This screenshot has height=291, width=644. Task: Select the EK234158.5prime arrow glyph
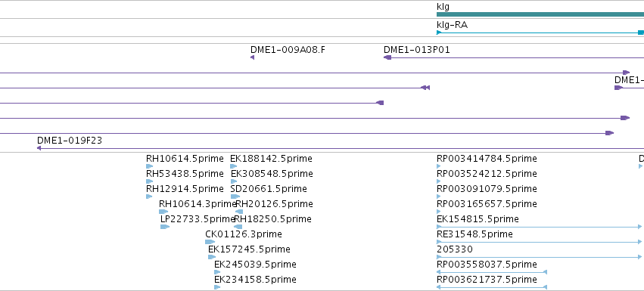point(217,287)
